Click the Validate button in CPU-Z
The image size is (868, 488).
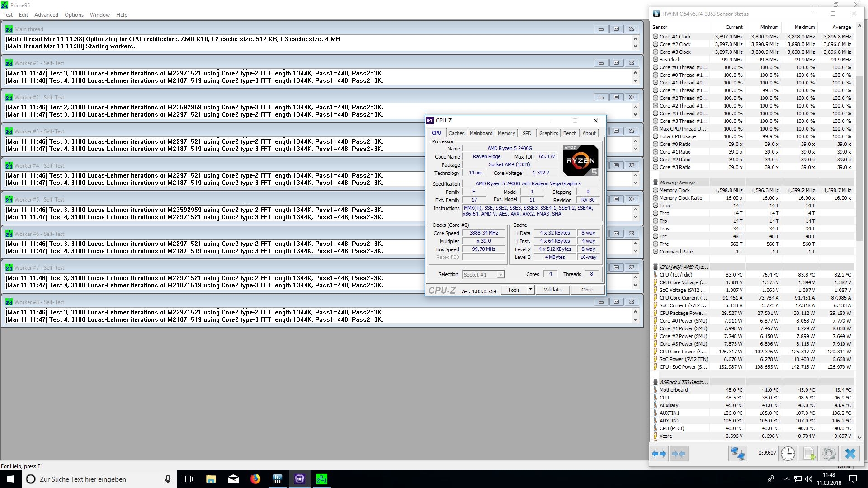click(552, 290)
